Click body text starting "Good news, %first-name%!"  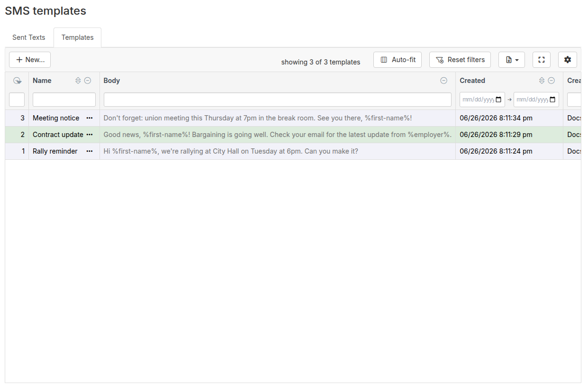[x=277, y=135]
